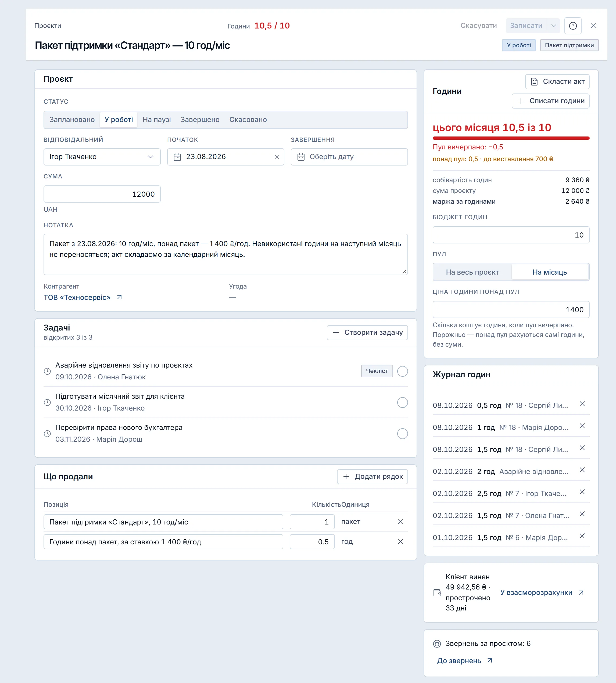
Task: Click the wallet icon beside Клієнт винен
Action: click(437, 593)
